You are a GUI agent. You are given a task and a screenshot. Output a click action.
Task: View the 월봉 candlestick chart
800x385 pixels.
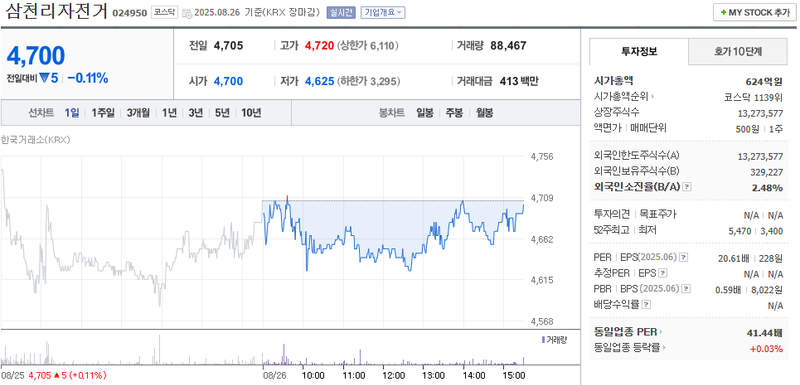point(485,113)
